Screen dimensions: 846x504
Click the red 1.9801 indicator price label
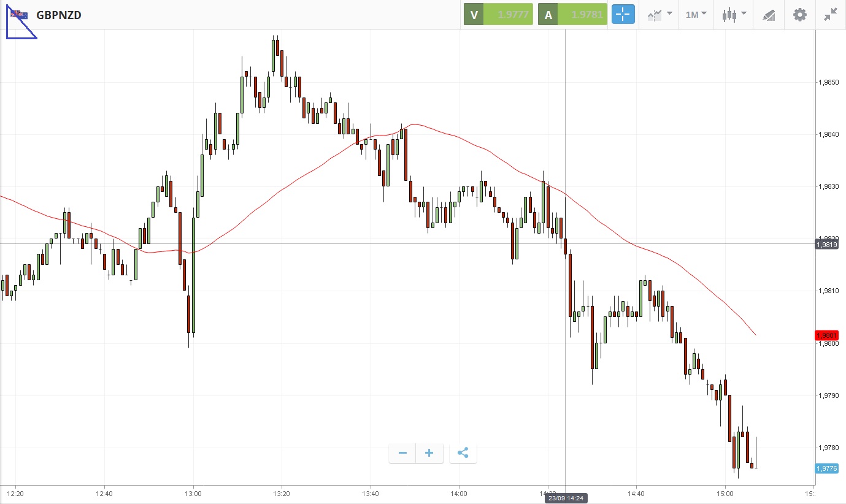point(826,335)
